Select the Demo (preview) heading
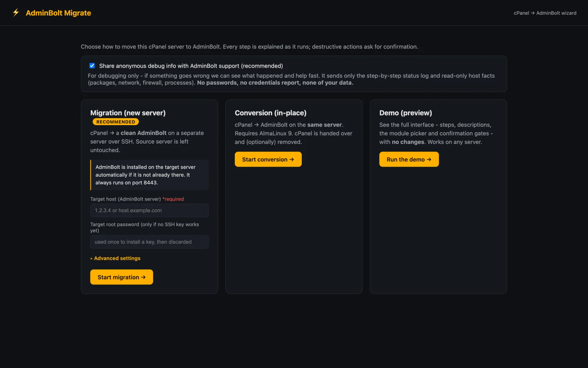Image resolution: width=588 pixels, height=368 pixels. (406, 113)
